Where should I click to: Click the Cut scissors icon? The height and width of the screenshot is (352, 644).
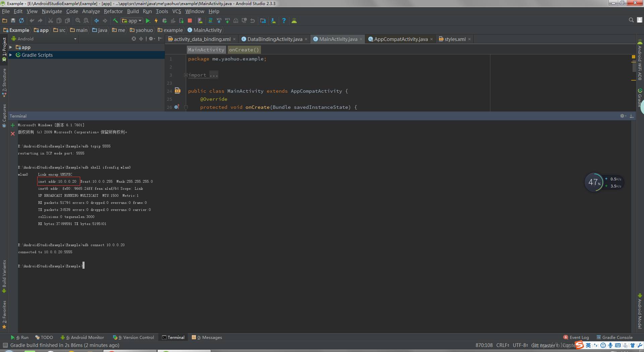point(51,21)
